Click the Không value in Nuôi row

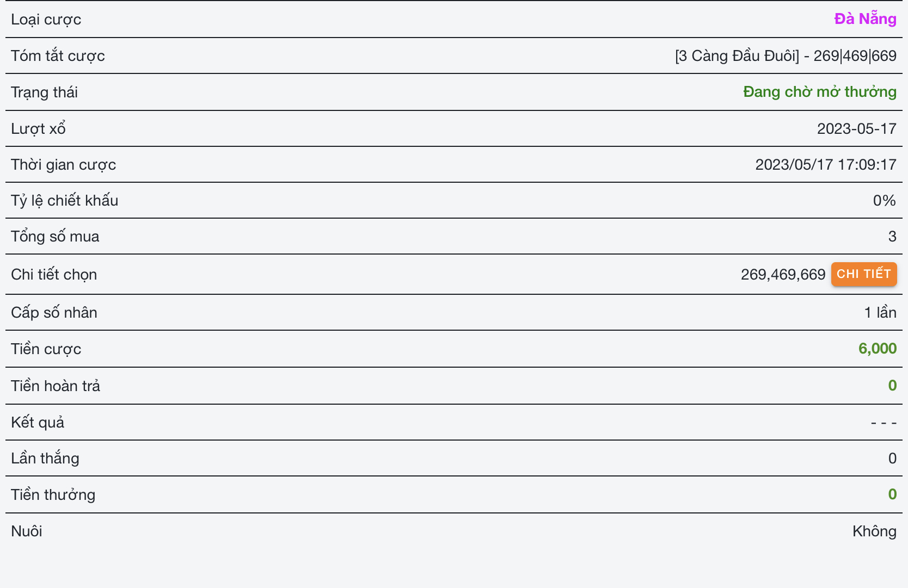[x=874, y=531]
